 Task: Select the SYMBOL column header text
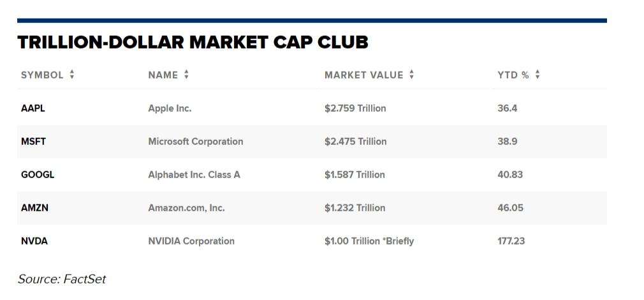click(x=42, y=75)
